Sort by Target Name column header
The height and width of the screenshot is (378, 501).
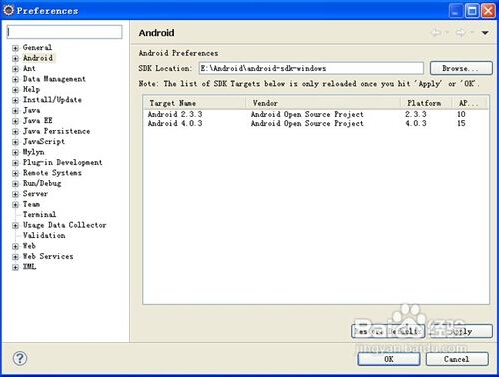(195, 103)
